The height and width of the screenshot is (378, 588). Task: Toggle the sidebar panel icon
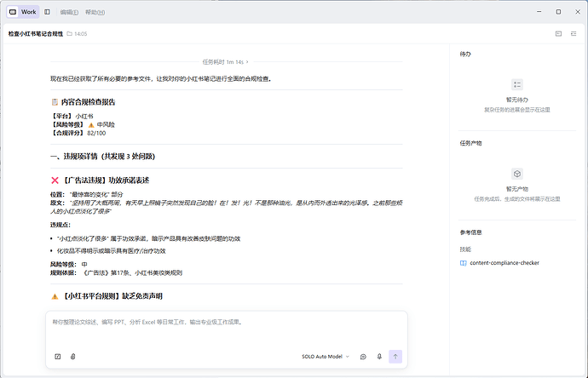click(47, 12)
